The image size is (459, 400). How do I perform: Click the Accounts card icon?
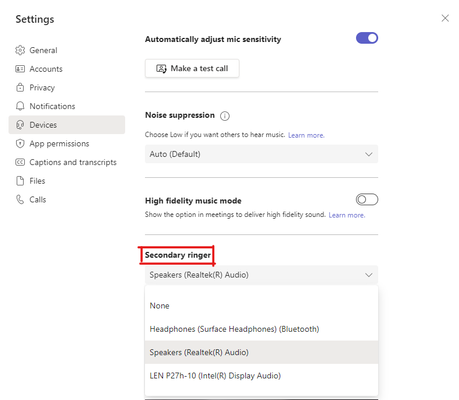[20, 69]
